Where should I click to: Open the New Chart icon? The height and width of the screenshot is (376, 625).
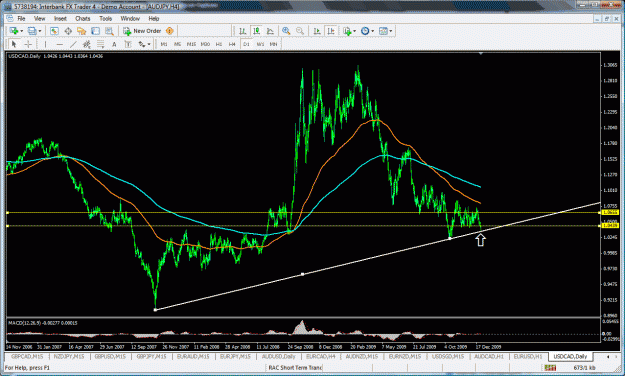[14, 31]
